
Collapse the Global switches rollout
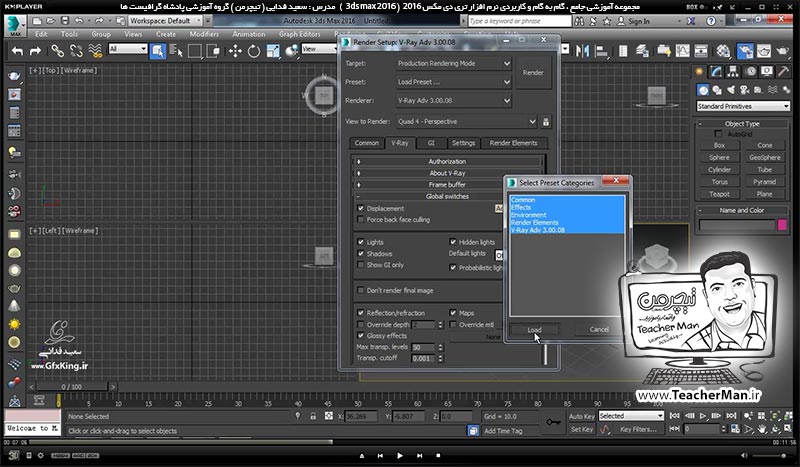tap(447, 196)
